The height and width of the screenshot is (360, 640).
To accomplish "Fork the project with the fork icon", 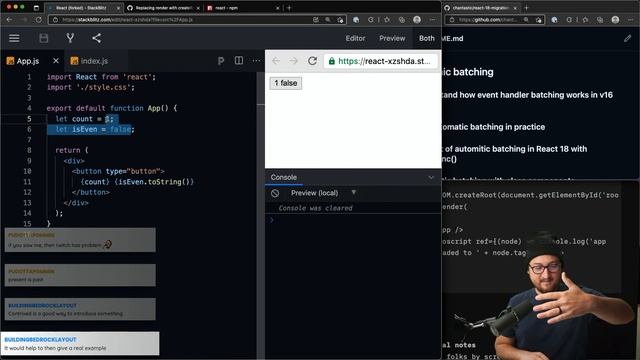I will [70, 38].
